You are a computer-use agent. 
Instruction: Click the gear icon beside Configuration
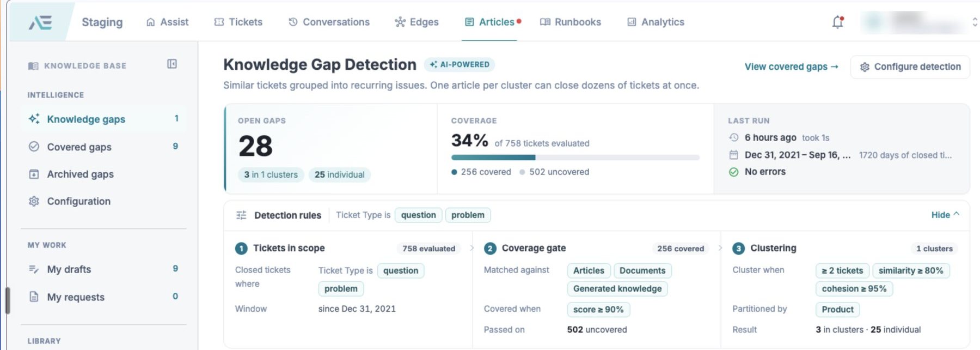point(34,201)
